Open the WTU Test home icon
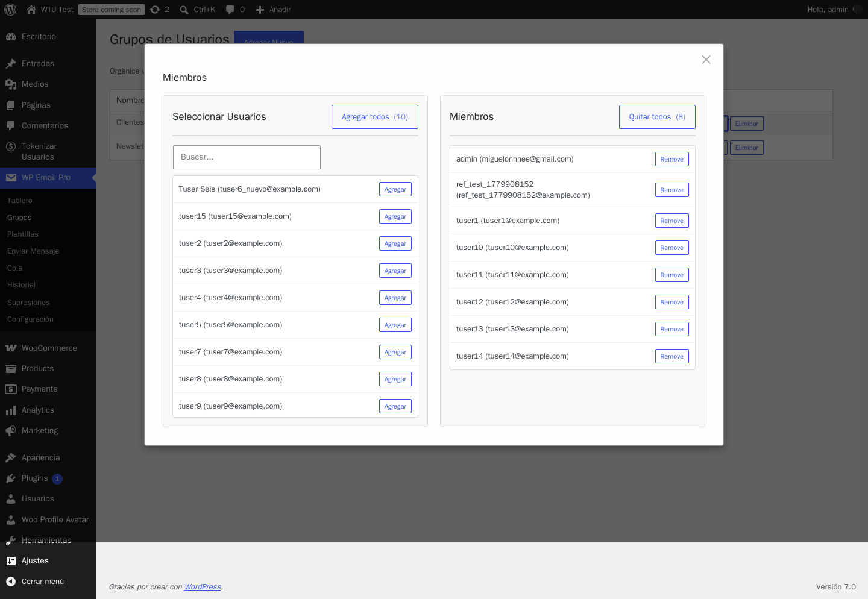868x599 pixels. [x=31, y=10]
